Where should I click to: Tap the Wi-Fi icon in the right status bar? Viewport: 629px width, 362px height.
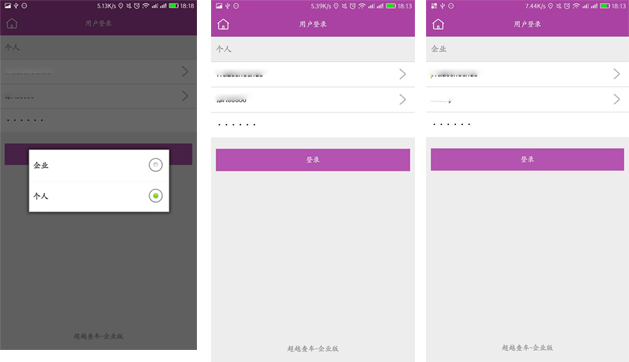(x=576, y=6)
